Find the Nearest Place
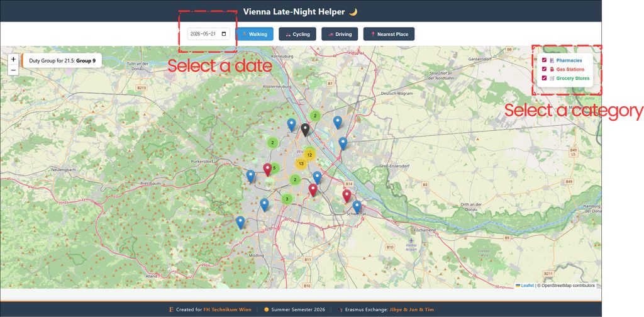This screenshot has height=317, width=644. coord(389,34)
